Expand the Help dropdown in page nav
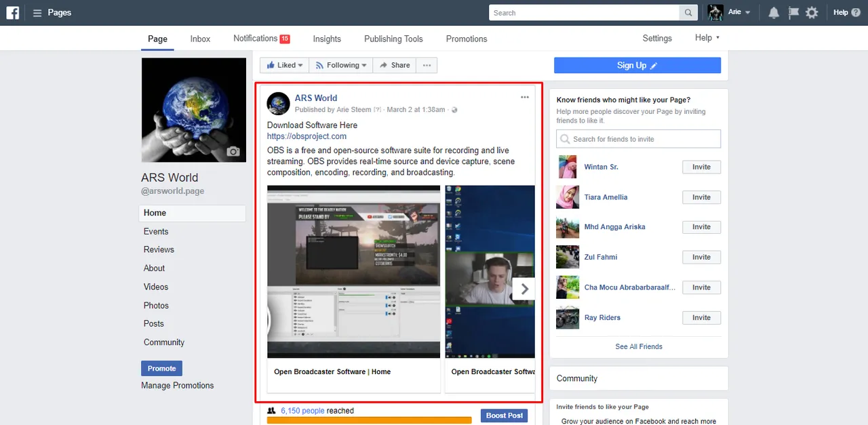 [707, 38]
